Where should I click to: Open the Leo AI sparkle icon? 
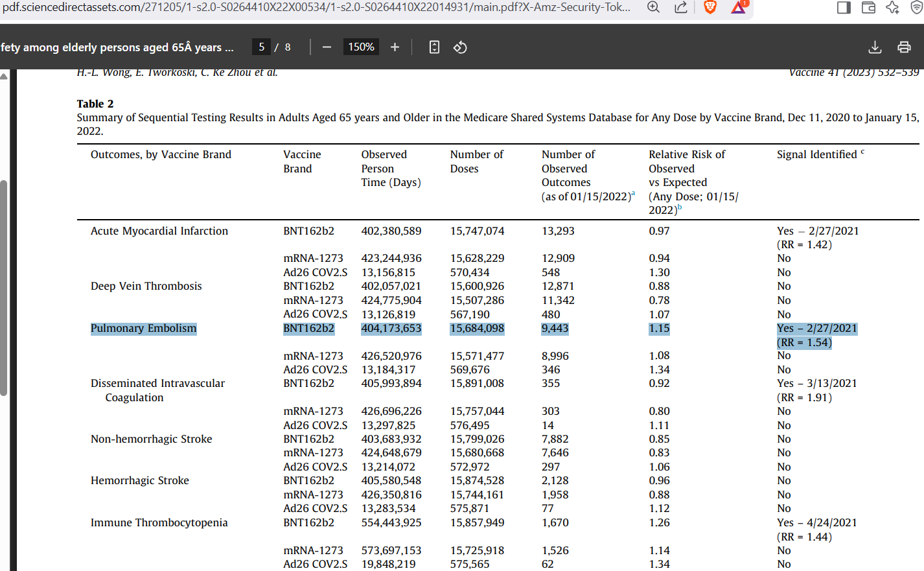coord(893,7)
